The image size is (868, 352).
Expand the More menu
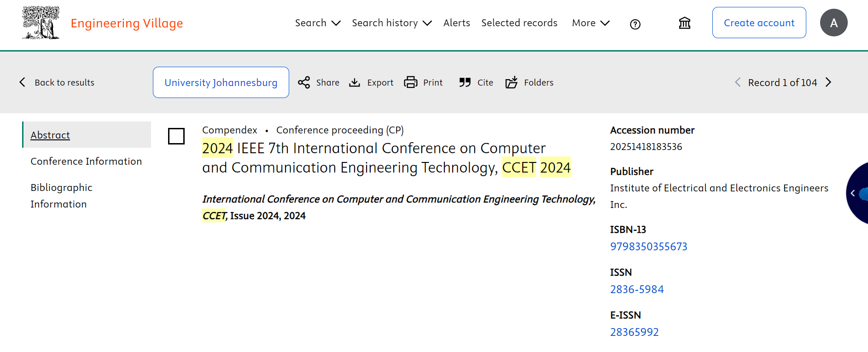[x=591, y=23]
